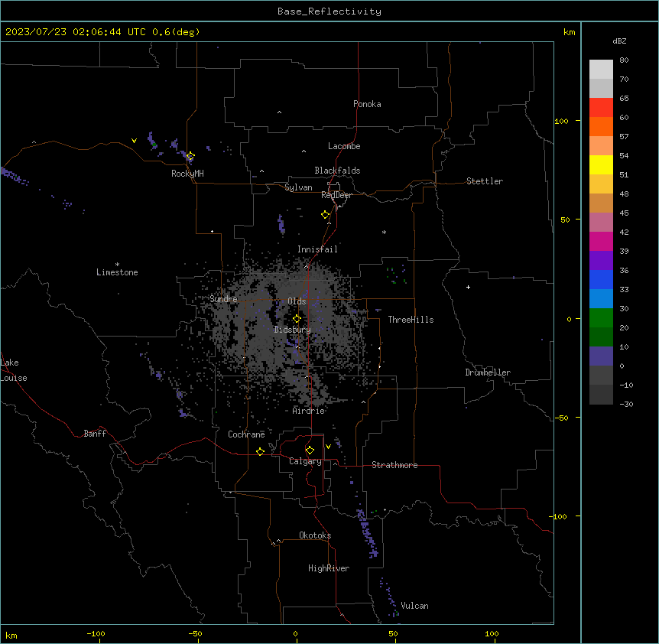Click the Cochrane town label
This screenshot has width=659, height=644.
[246, 434]
